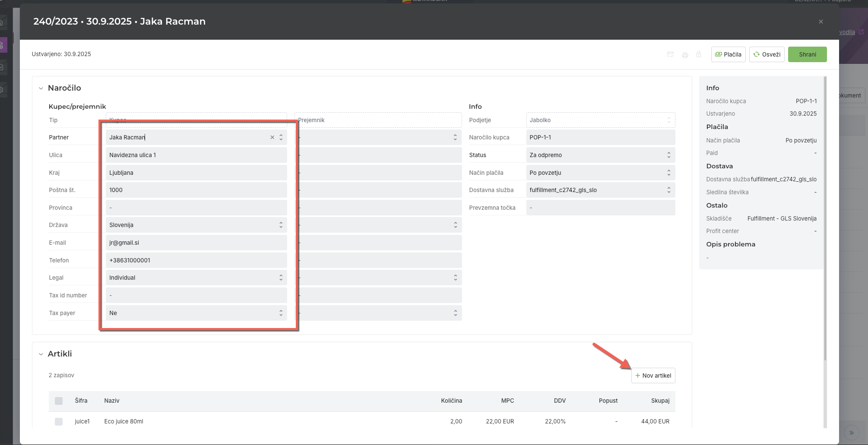The image size is (868, 445).
Task: Click the printer icon in header
Action: (x=685, y=55)
